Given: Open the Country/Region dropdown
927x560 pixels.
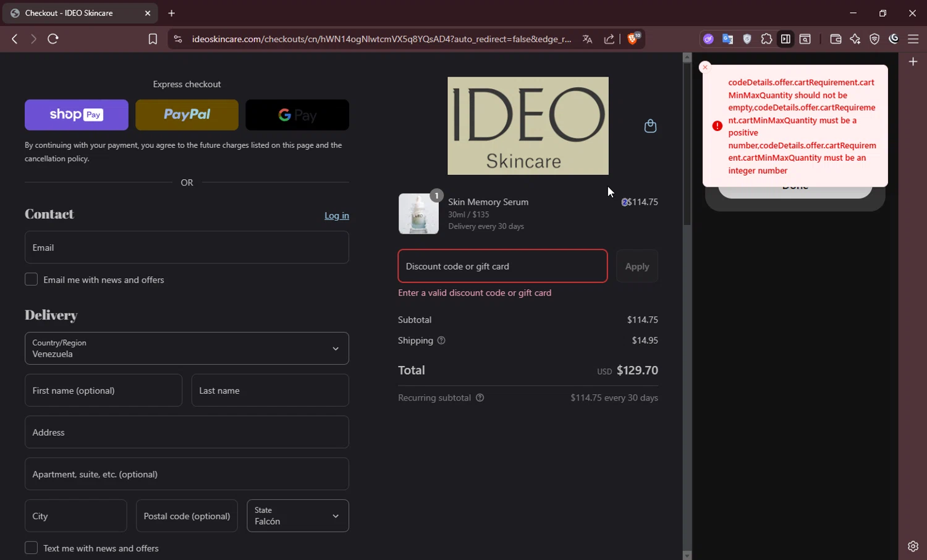Looking at the screenshot, I should [x=187, y=349].
